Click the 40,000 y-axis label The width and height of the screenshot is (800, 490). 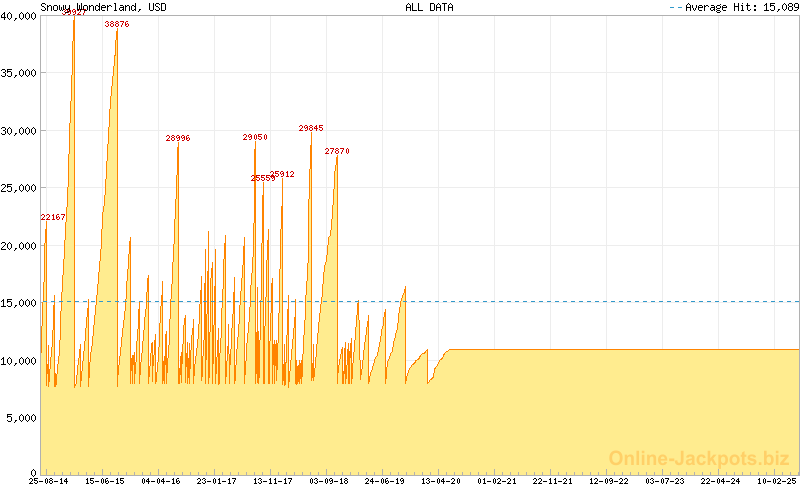point(19,15)
